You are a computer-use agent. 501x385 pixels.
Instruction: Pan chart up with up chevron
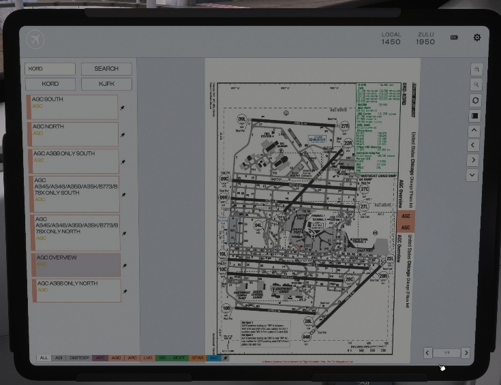474,131
